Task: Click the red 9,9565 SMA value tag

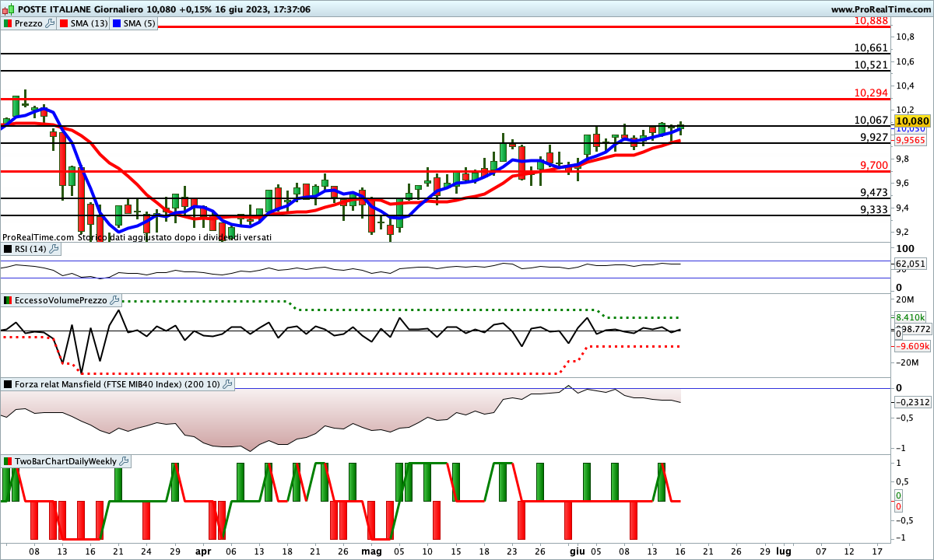Action: coord(911,140)
